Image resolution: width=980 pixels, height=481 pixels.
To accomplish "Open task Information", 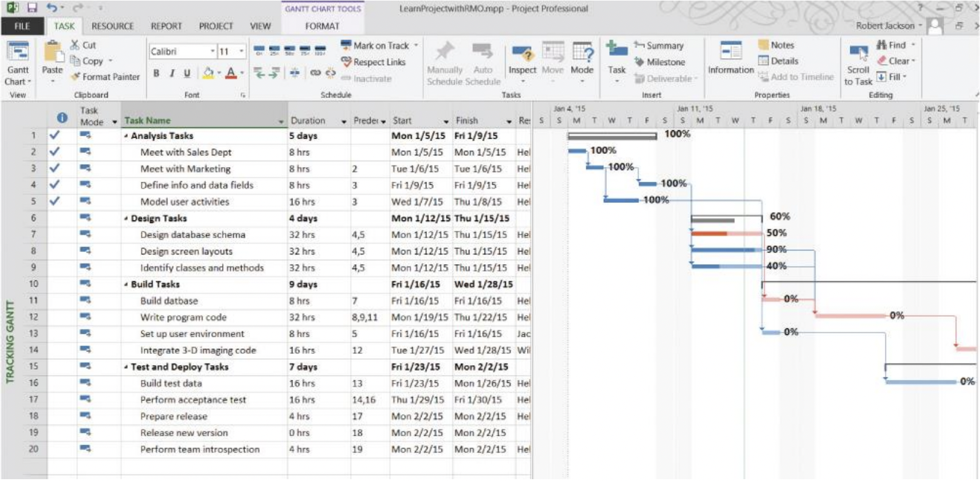I will click(x=730, y=59).
